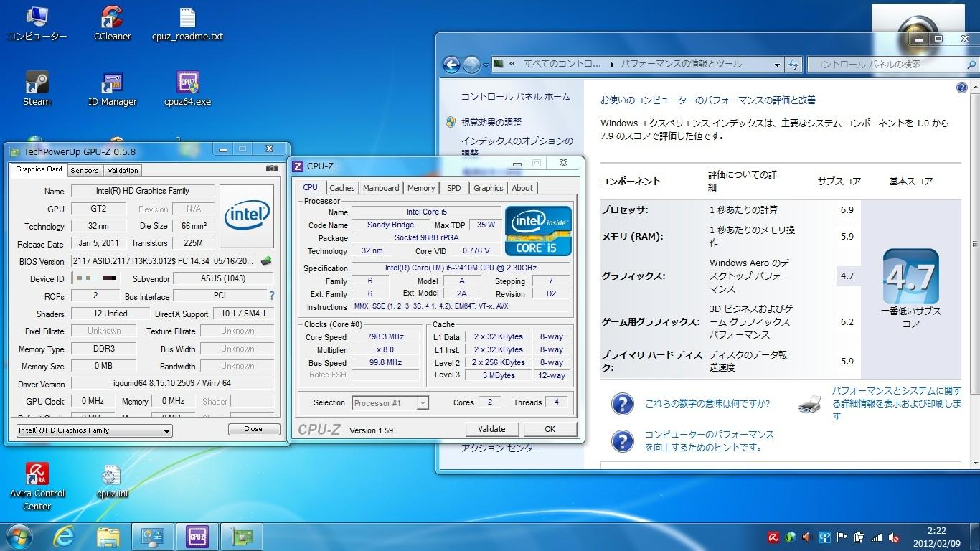
Task: Open the これらの数字の意味は何ですか? link
Action: (x=707, y=404)
